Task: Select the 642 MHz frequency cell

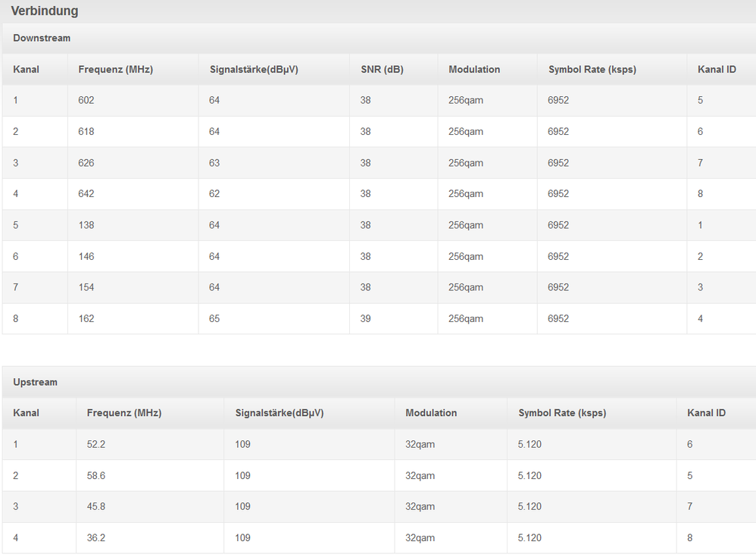Action: coord(86,194)
